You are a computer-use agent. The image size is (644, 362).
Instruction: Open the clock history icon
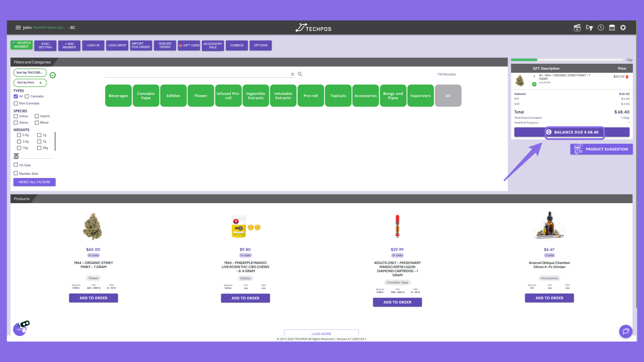[x=601, y=27]
